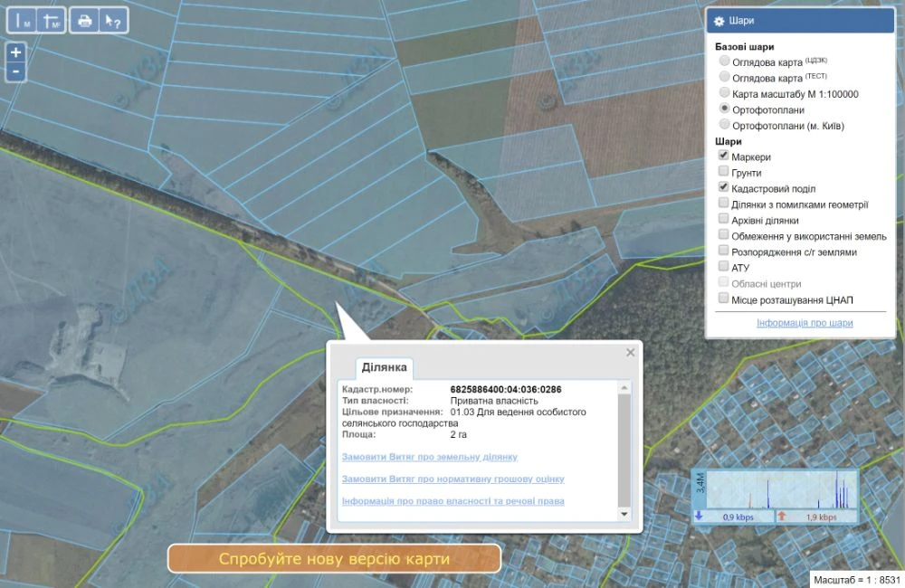Click the gear icon in Шари header
The image size is (905, 588).
pyautogui.click(x=719, y=22)
